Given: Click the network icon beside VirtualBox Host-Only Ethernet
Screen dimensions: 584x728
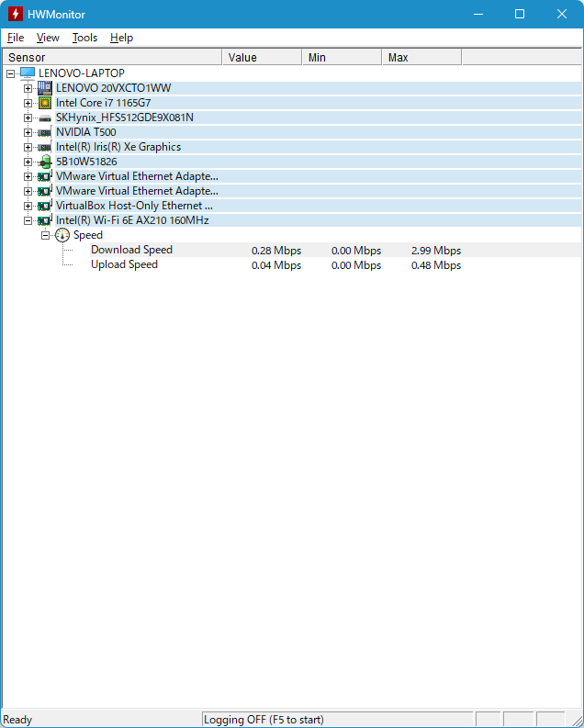Looking at the screenshot, I should tap(44, 206).
